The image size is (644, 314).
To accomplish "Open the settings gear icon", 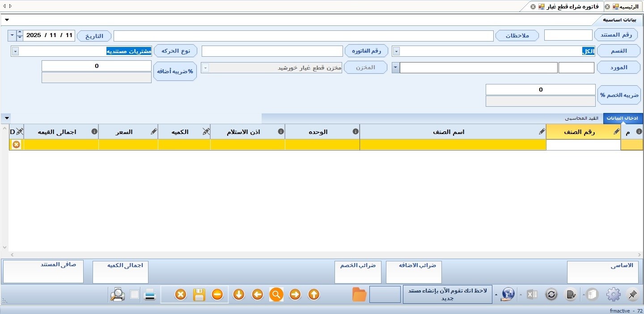I will click(613, 295).
